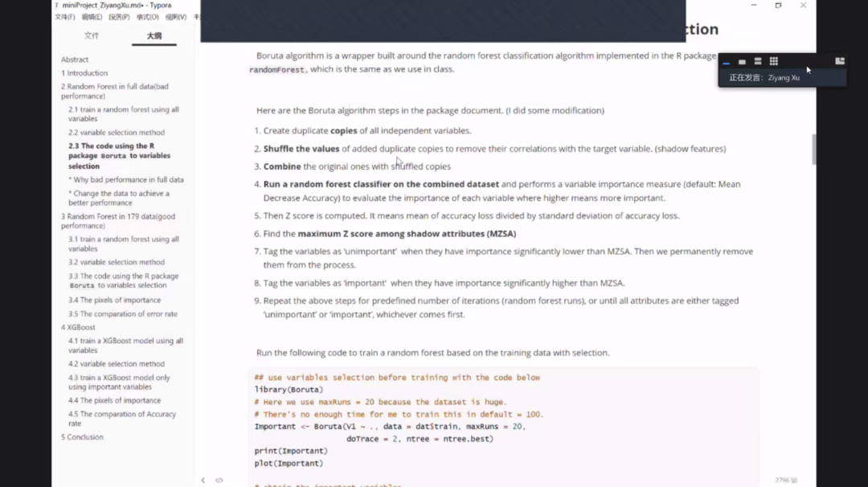Click the bold text 'Run a random forest classifier'

pyautogui.click(x=381, y=184)
